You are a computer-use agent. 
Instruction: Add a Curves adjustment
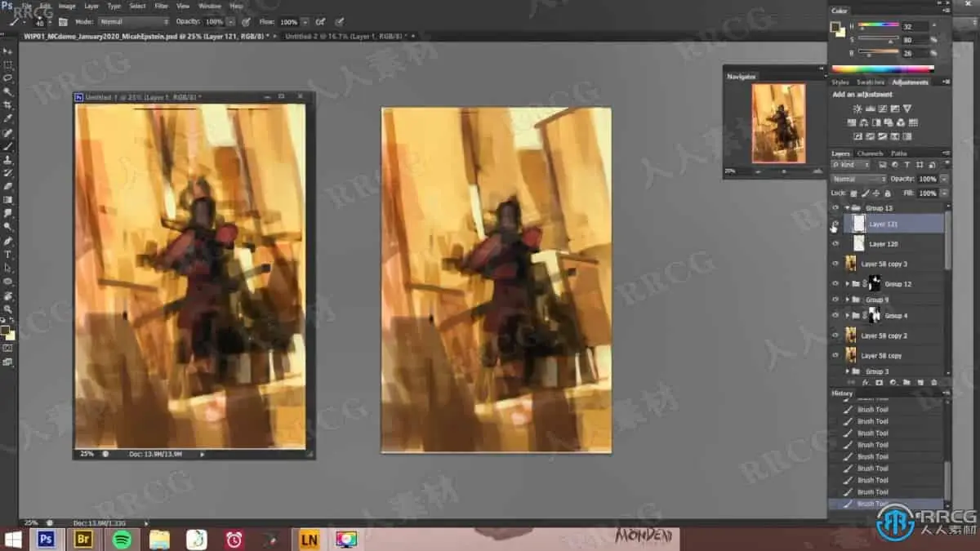tap(883, 109)
